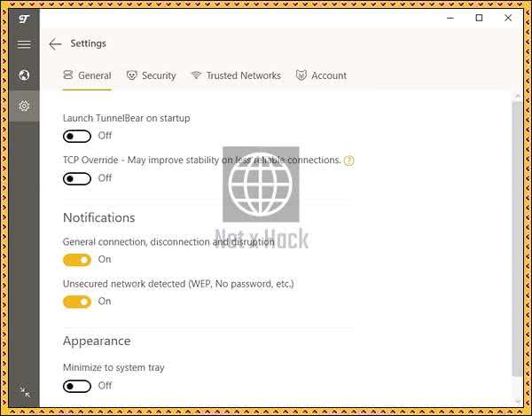Disable unsecured network detected notifications

tap(77, 302)
